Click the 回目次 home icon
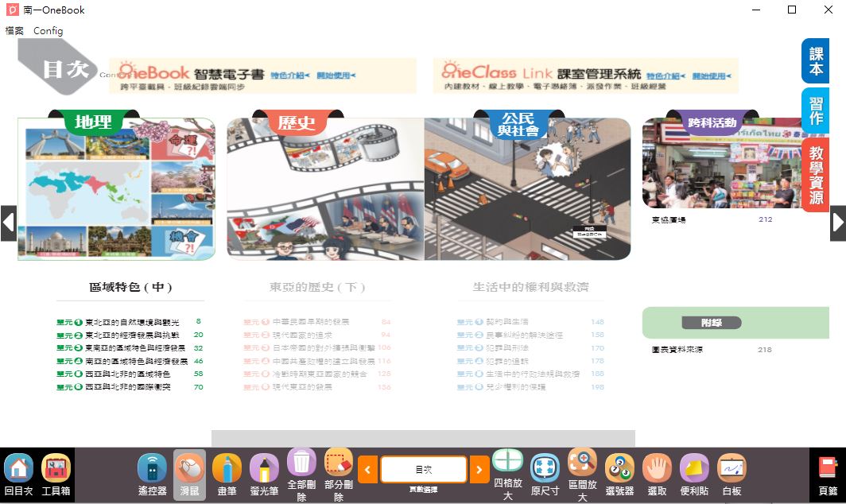Screen dimensions: 846x504 pyautogui.click(x=19, y=475)
